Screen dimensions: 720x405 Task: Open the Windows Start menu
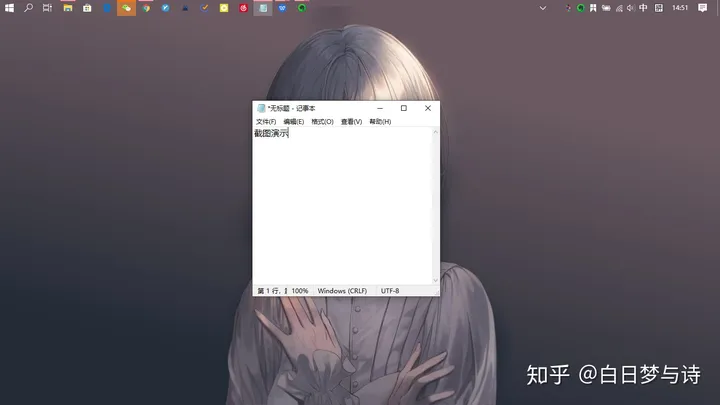click(9, 8)
